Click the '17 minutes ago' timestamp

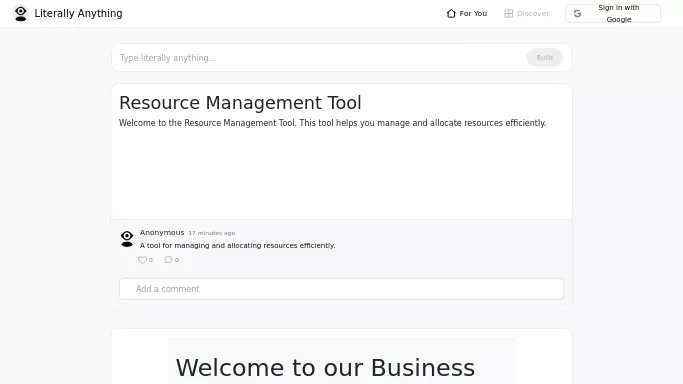point(212,233)
